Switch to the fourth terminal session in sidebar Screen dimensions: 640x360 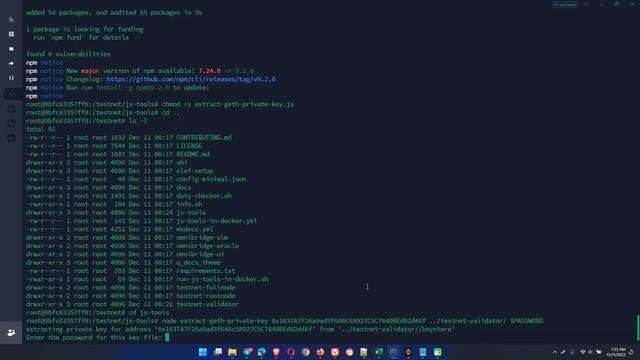pos(11,138)
